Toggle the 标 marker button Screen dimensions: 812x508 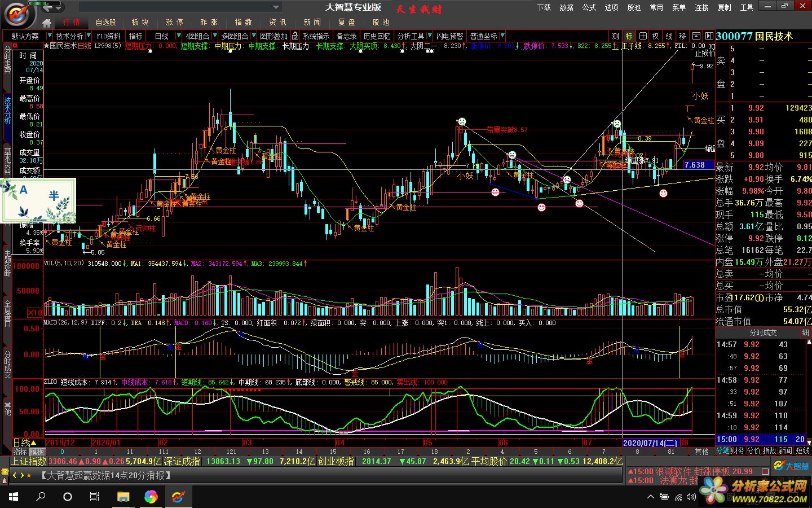[x=629, y=36]
